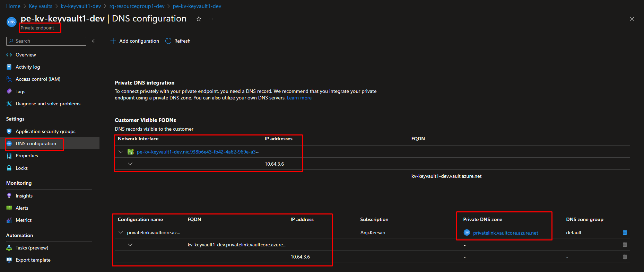Screen dimensions: 644x272
Task: Open Insights under Monitoring
Action: click(x=24, y=196)
